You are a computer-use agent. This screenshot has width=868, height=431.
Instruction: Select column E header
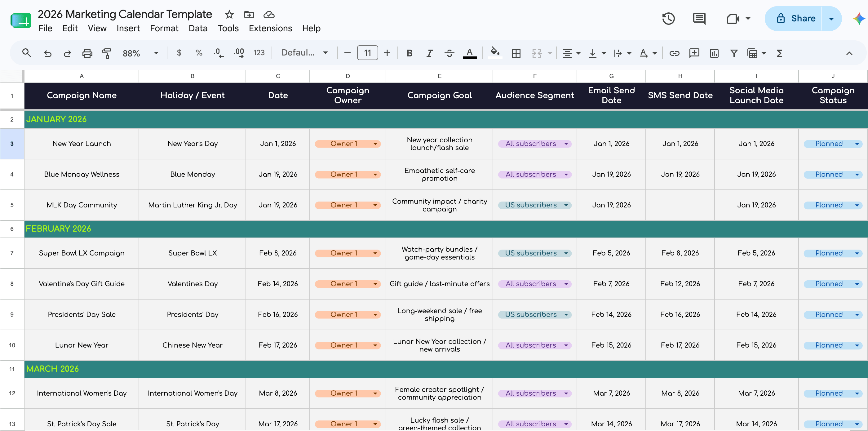point(439,76)
